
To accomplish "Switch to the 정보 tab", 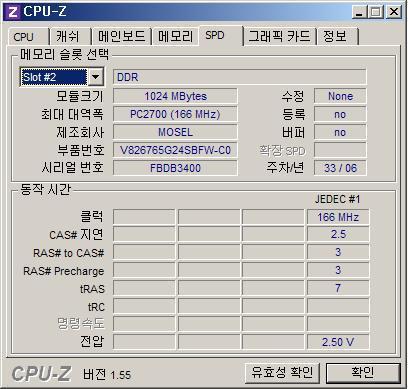I will click(x=337, y=37).
